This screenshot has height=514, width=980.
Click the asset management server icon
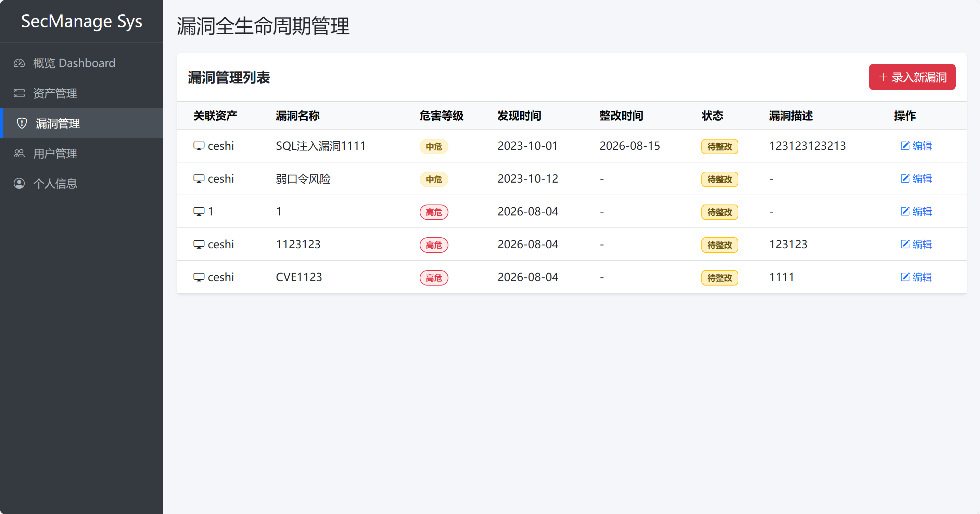tap(19, 93)
